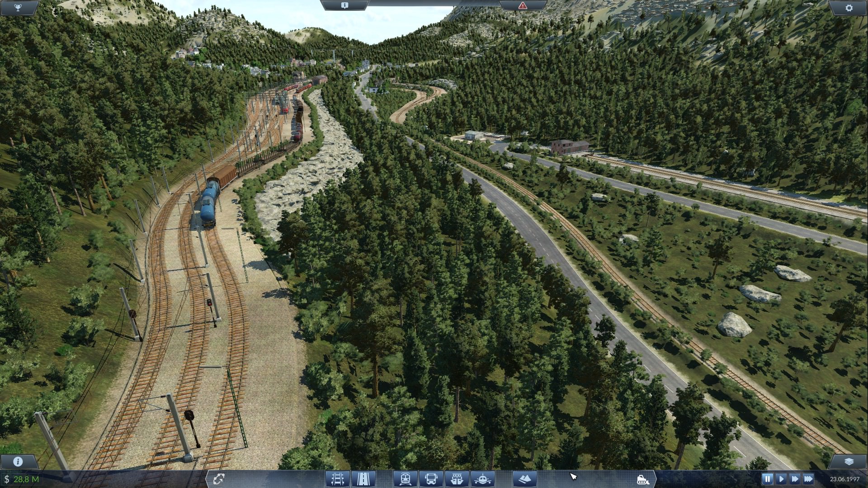Screen dimensions: 868x488
Task: Set game speed to fastest forward
Action: tap(808, 479)
